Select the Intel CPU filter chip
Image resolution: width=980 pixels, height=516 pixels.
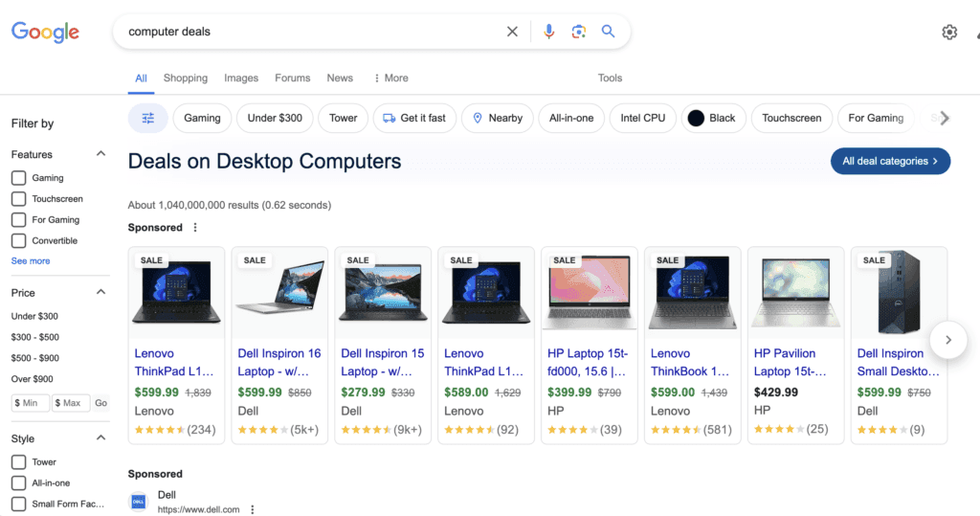(642, 118)
